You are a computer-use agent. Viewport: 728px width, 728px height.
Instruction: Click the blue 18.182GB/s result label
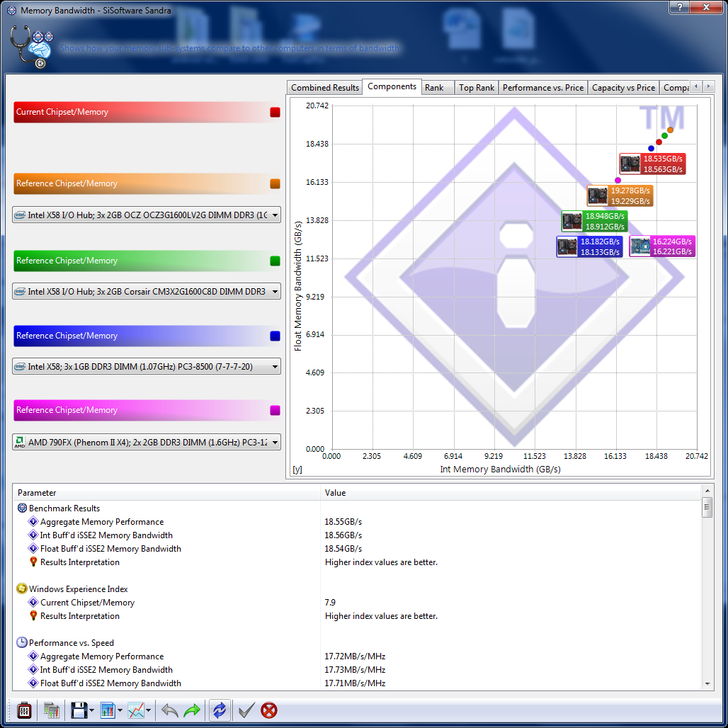[x=590, y=246]
